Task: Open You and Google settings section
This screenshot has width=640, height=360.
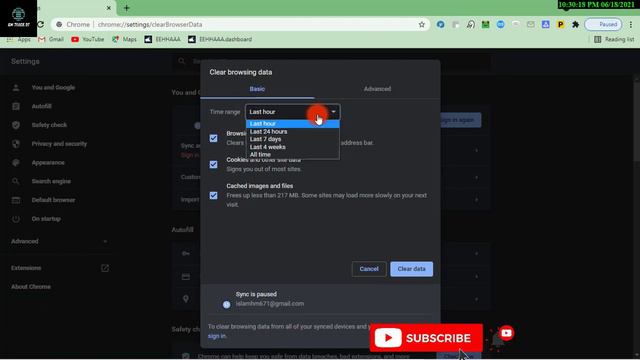Action: [x=53, y=88]
